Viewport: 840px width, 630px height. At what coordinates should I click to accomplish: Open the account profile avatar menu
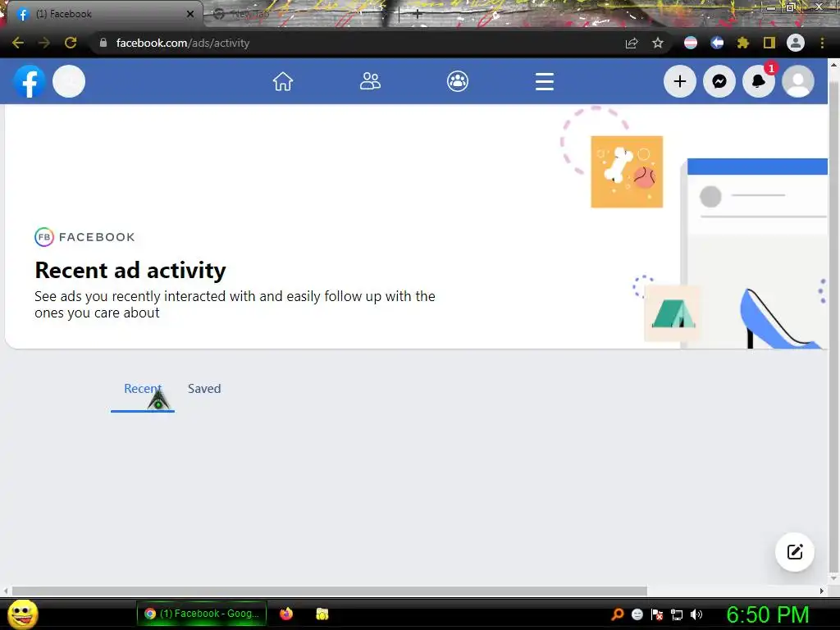point(798,81)
